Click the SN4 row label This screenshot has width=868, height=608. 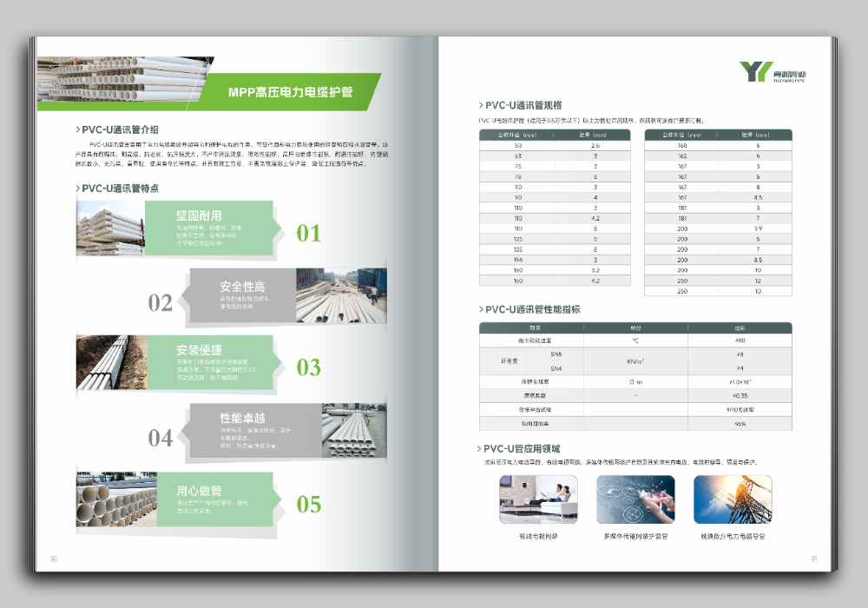click(x=556, y=368)
